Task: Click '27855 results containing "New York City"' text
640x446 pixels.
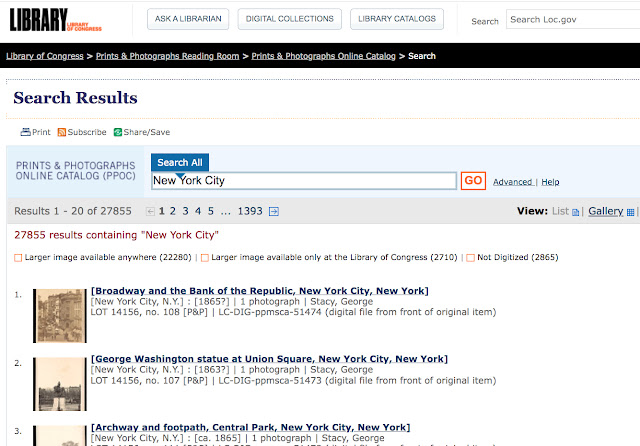Action: pos(116,235)
